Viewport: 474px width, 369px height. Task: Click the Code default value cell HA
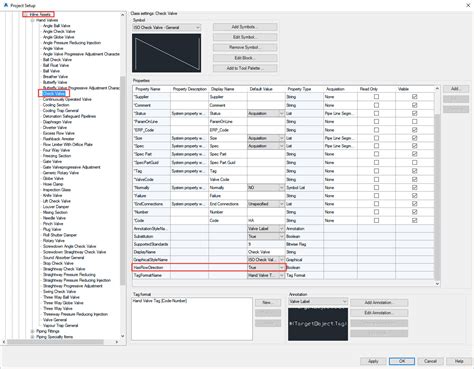(266, 220)
